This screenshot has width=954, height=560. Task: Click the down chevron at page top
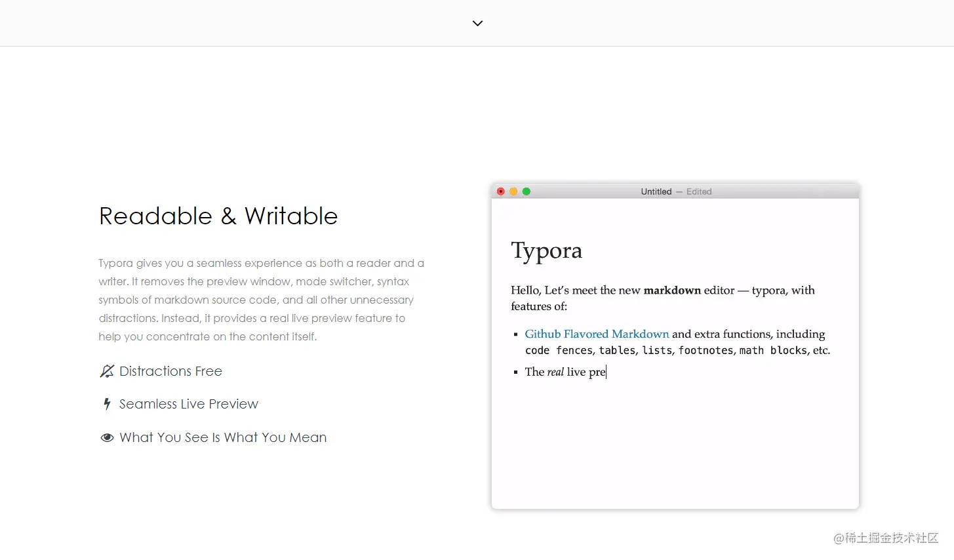point(477,23)
